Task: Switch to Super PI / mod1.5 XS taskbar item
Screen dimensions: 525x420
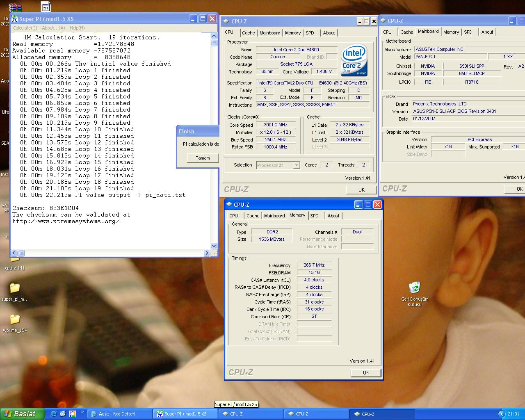Action: pyautogui.click(x=185, y=414)
